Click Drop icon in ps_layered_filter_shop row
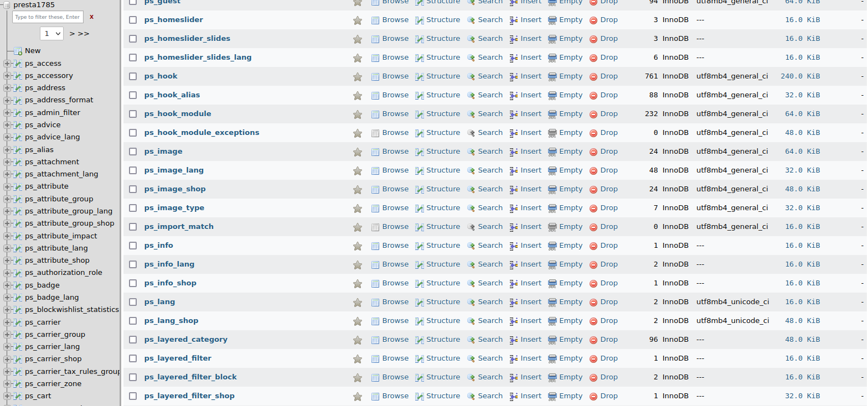Viewport: 868px width, 406px height. click(593, 397)
